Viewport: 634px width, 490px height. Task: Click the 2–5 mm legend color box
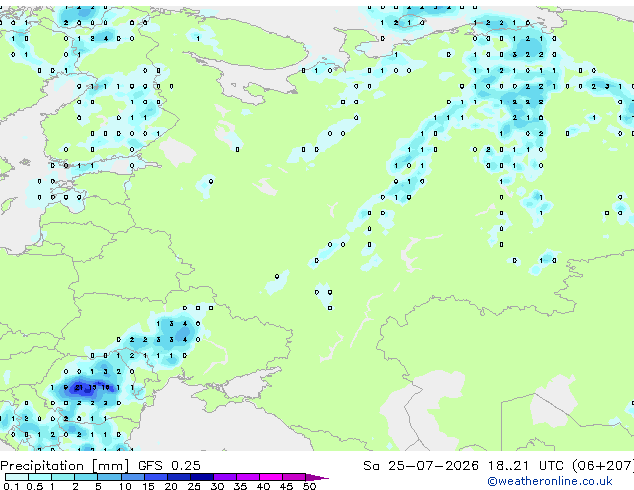coord(86,477)
